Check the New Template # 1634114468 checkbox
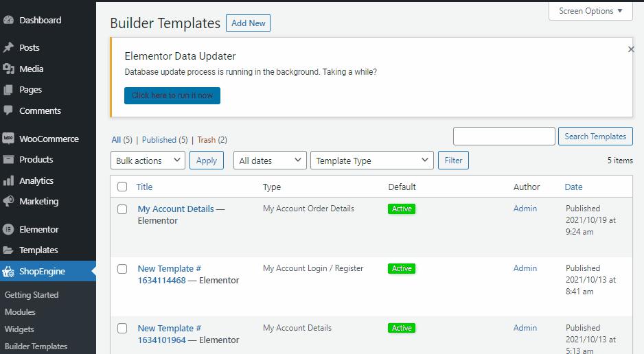 coord(122,269)
